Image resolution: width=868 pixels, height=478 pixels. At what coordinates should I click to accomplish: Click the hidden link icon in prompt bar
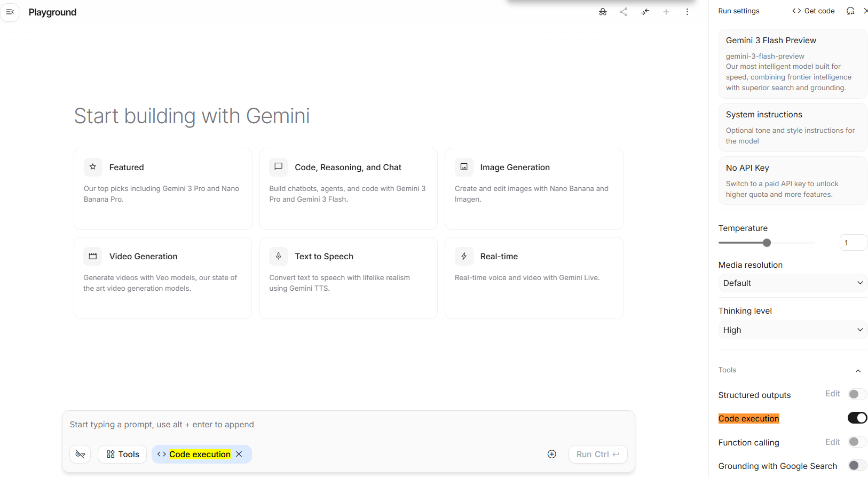coord(80,454)
